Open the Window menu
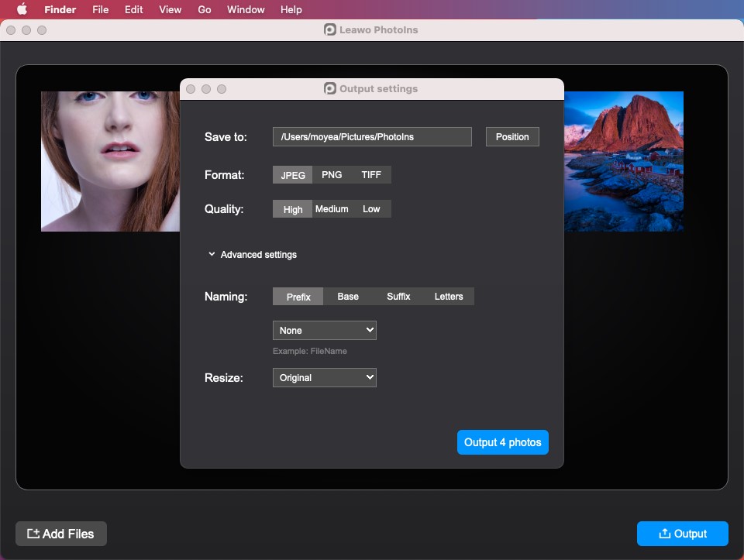 click(245, 9)
